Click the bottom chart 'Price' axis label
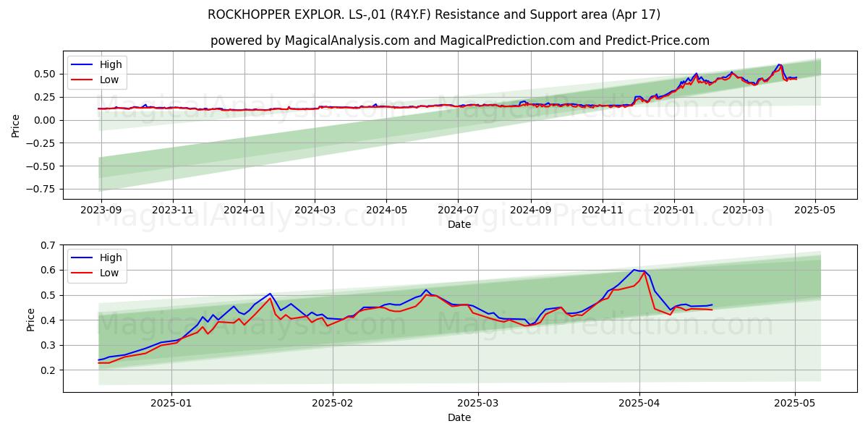The image size is (868, 434). click(x=30, y=318)
